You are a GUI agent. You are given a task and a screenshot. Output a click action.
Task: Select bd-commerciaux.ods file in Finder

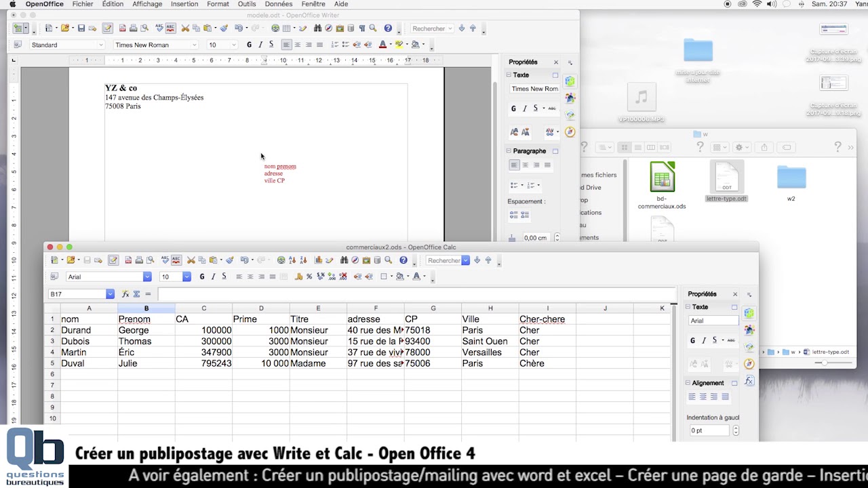(662, 185)
